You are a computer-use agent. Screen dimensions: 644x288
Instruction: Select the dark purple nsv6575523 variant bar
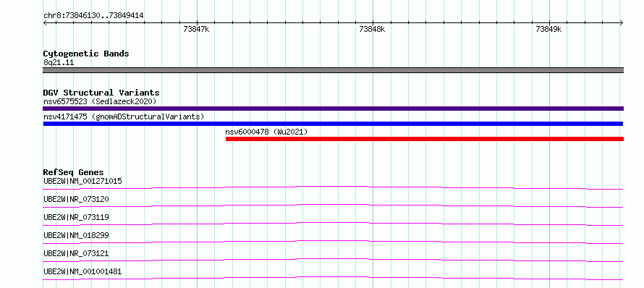333,109
